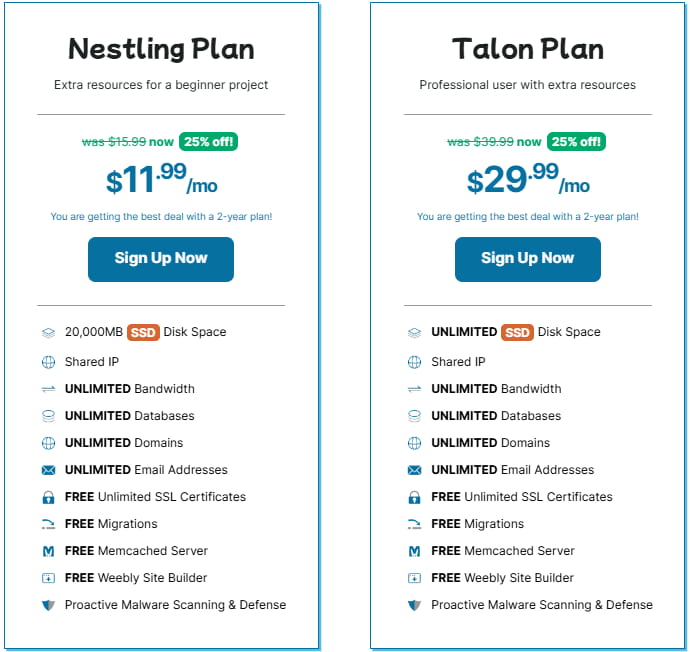Screen dimensions: 690x652
Task: Click the Nestling bandwidth arrows icon
Action: [x=49, y=389]
